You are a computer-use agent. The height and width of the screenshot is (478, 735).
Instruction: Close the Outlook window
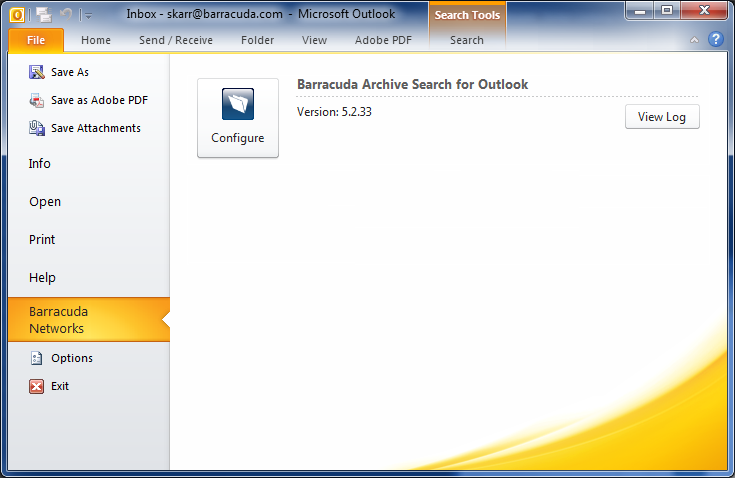pyautogui.click(x=704, y=11)
